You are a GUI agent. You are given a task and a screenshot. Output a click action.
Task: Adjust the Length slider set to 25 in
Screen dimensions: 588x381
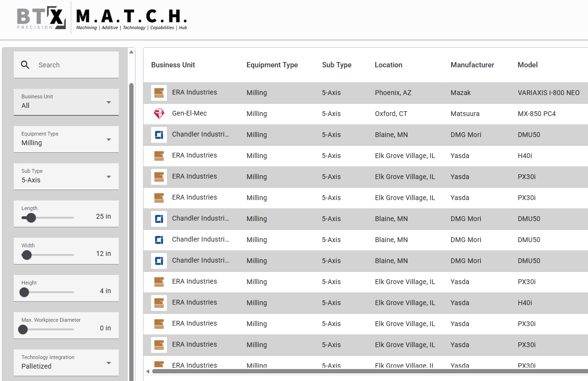(31, 217)
